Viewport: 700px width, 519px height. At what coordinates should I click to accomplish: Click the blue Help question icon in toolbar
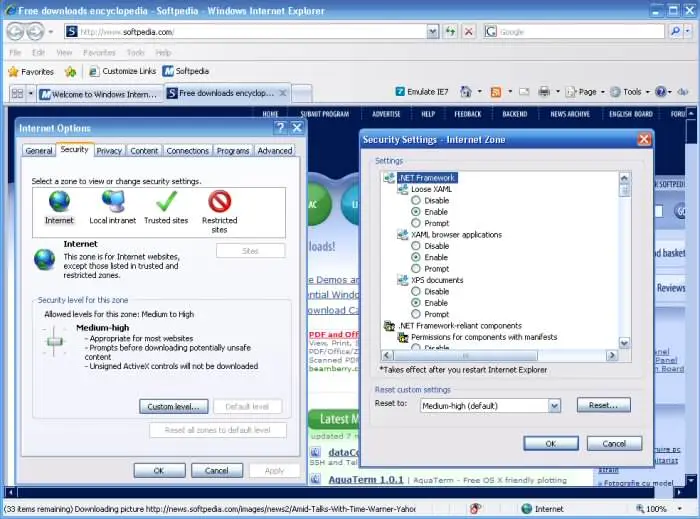[661, 92]
